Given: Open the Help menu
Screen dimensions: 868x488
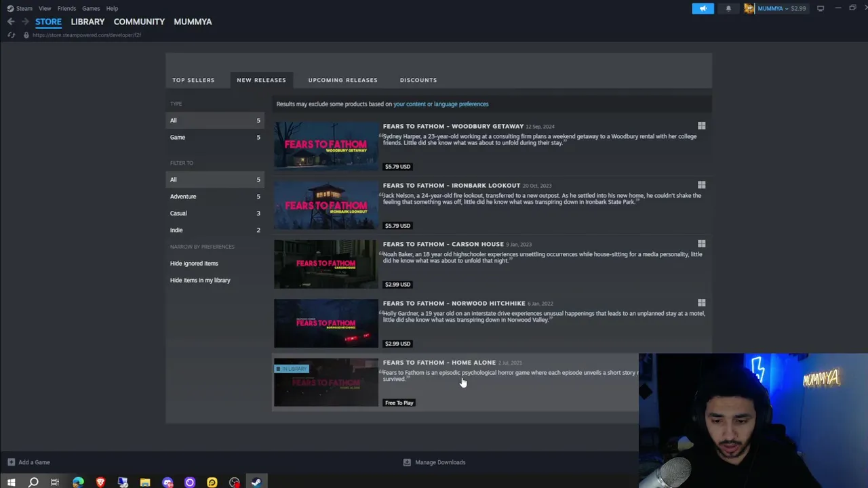Looking at the screenshot, I should (112, 8).
